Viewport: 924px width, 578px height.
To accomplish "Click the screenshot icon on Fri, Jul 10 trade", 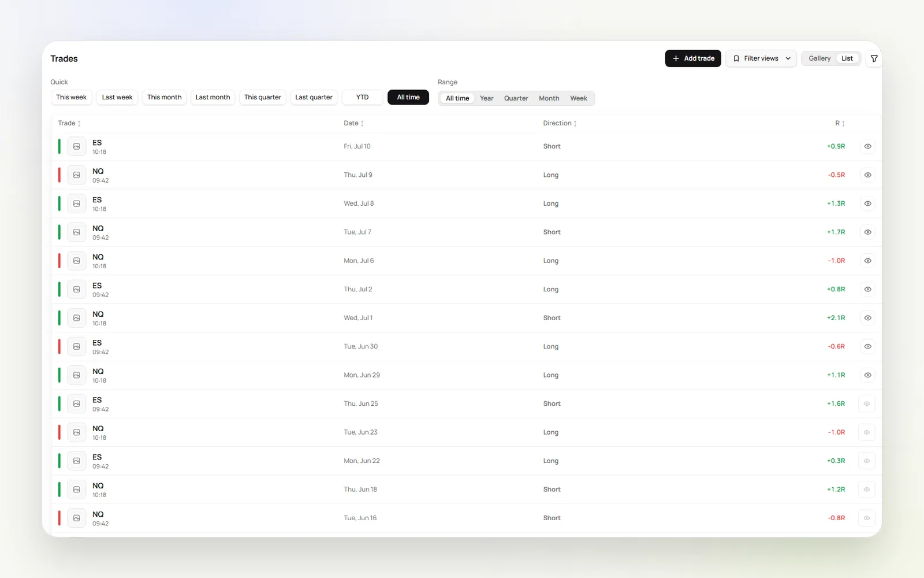I will tap(76, 146).
